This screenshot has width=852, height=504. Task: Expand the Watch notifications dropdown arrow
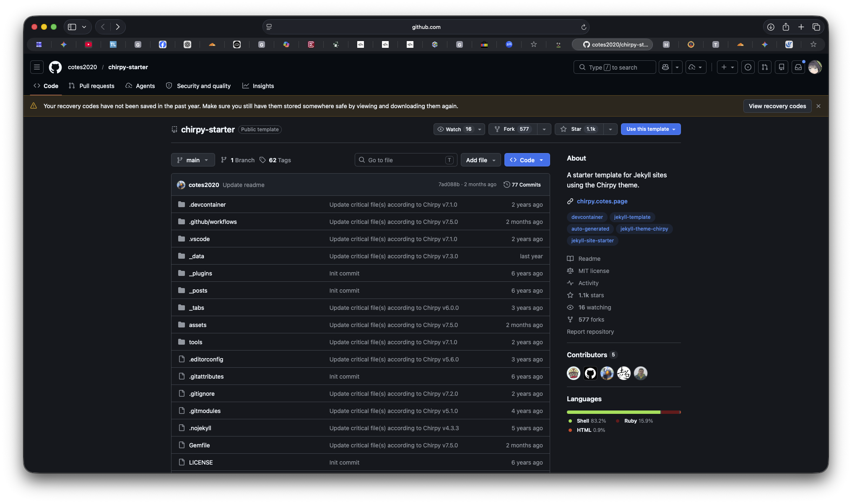click(480, 129)
